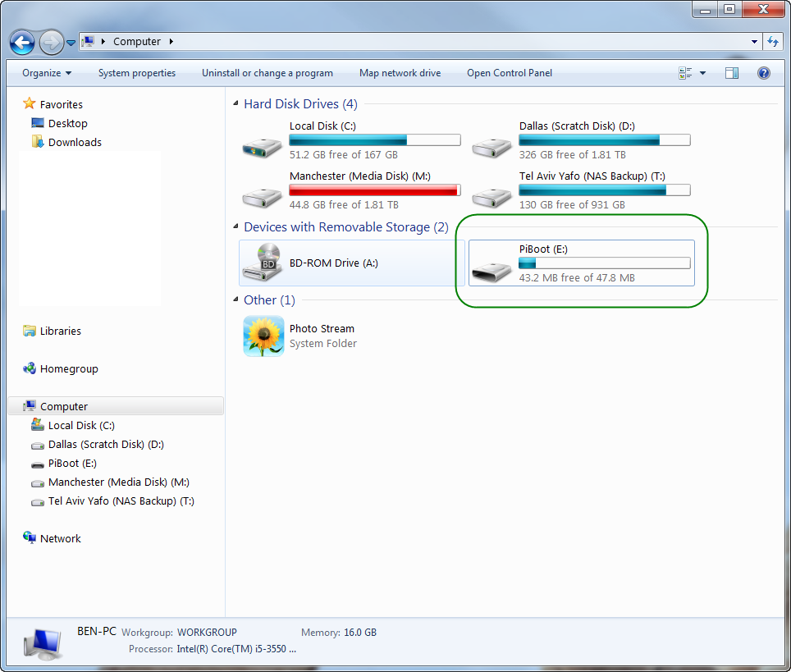Image resolution: width=791 pixels, height=672 pixels.
Task: Collapse the Devices with Removable Storage group
Action: click(x=235, y=227)
